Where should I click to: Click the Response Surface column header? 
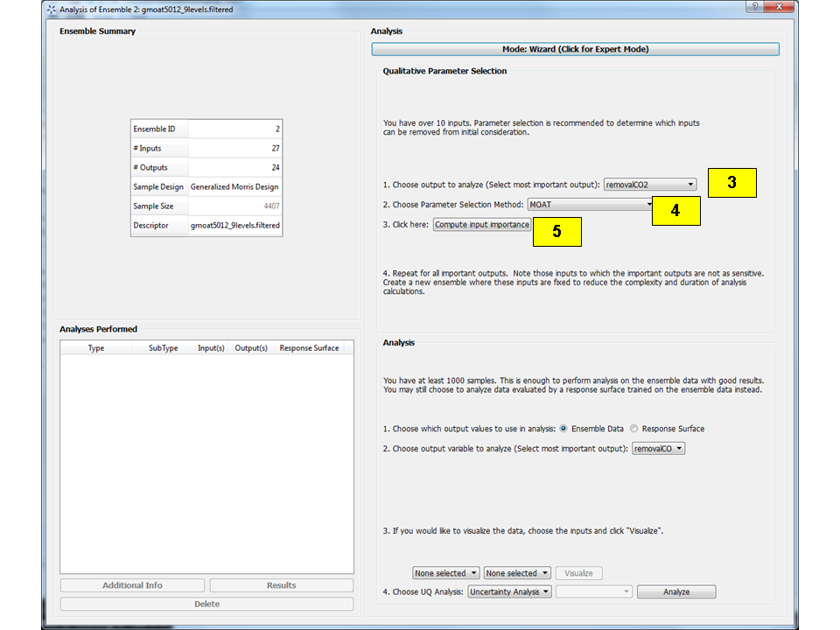click(x=308, y=347)
